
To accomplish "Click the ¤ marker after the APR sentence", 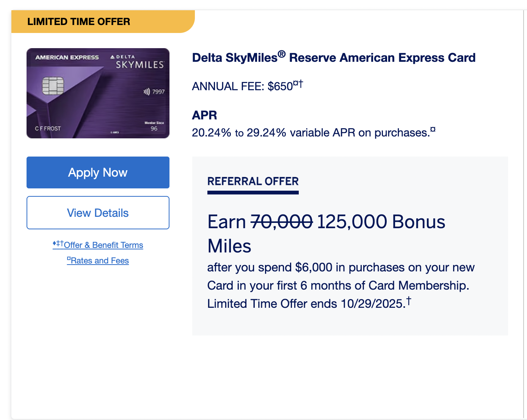I will click(433, 130).
